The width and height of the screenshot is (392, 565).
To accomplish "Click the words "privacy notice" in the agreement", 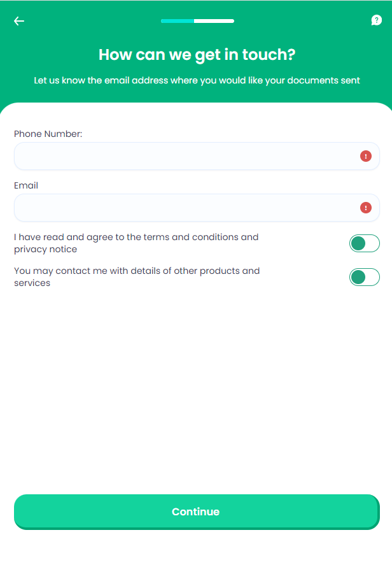I will pos(46,249).
